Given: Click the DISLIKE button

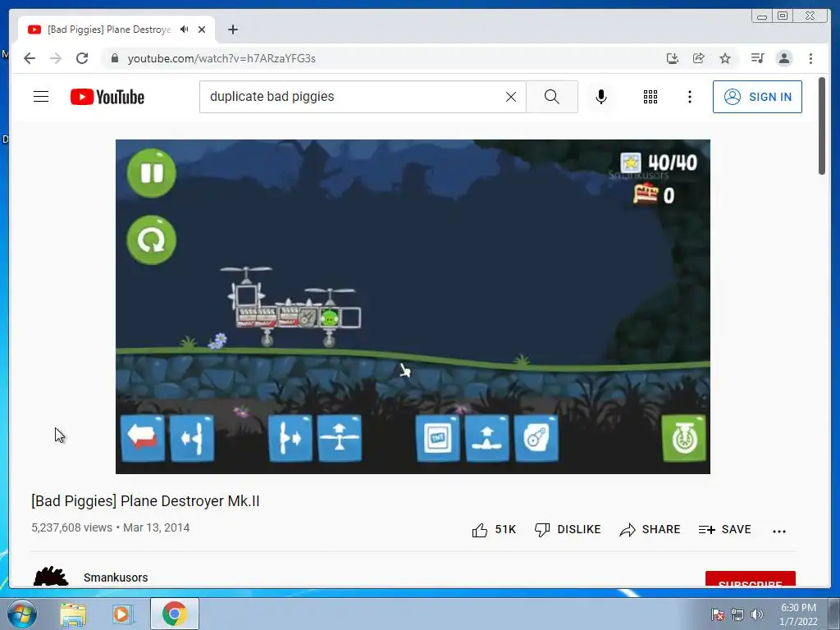Looking at the screenshot, I should (x=568, y=529).
